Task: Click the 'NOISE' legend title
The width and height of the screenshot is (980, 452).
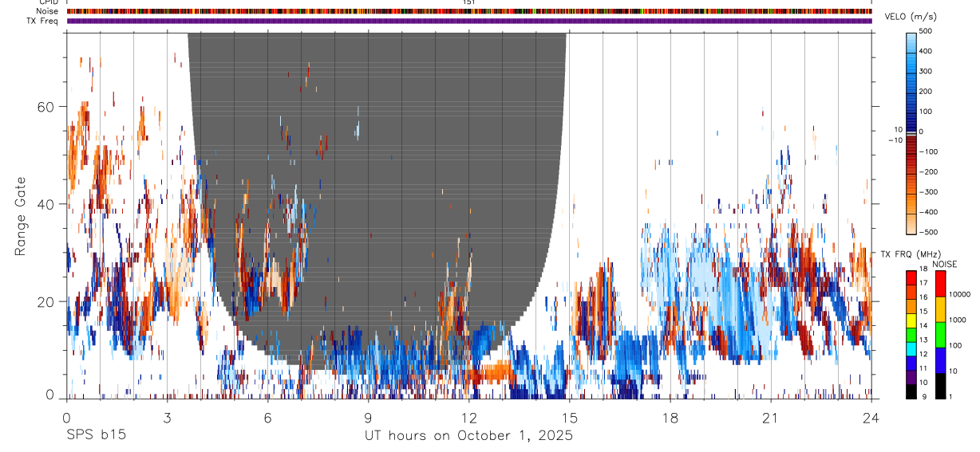Action: 944,265
